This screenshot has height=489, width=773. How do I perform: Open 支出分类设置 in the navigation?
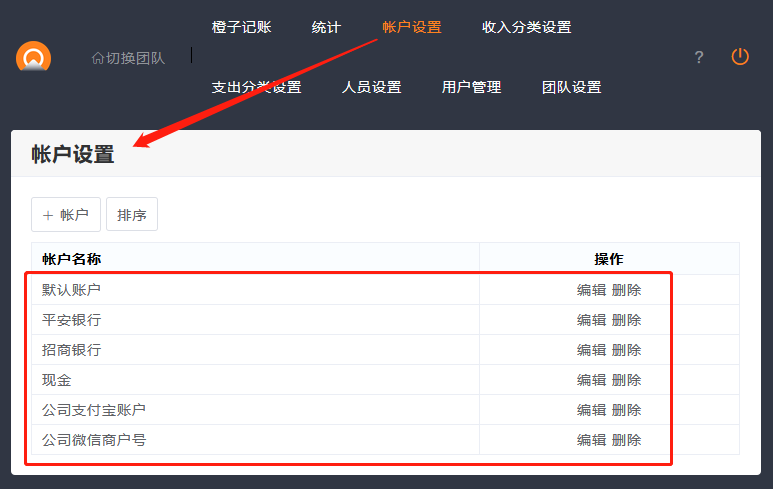(x=256, y=87)
